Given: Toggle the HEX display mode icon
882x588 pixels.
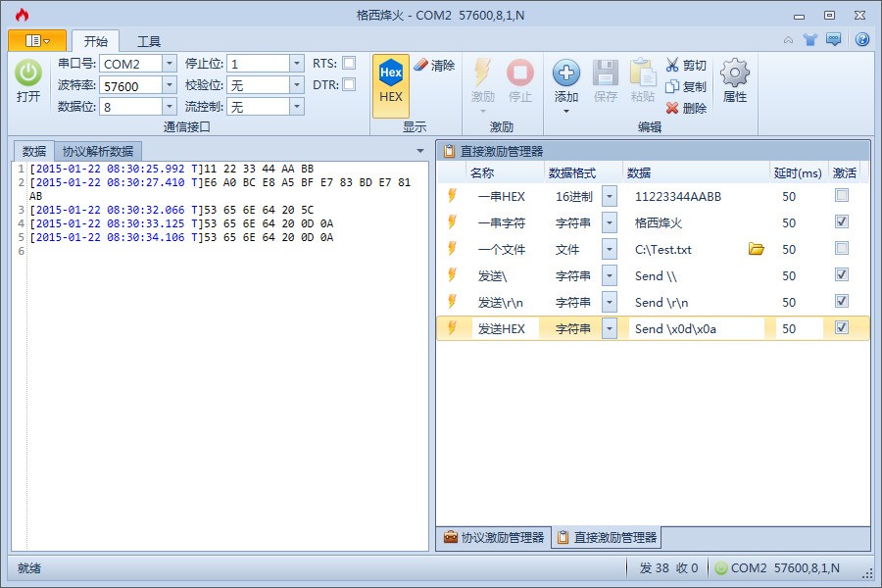Looking at the screenshot, I should pyautogui.click(x=391, y=74).
